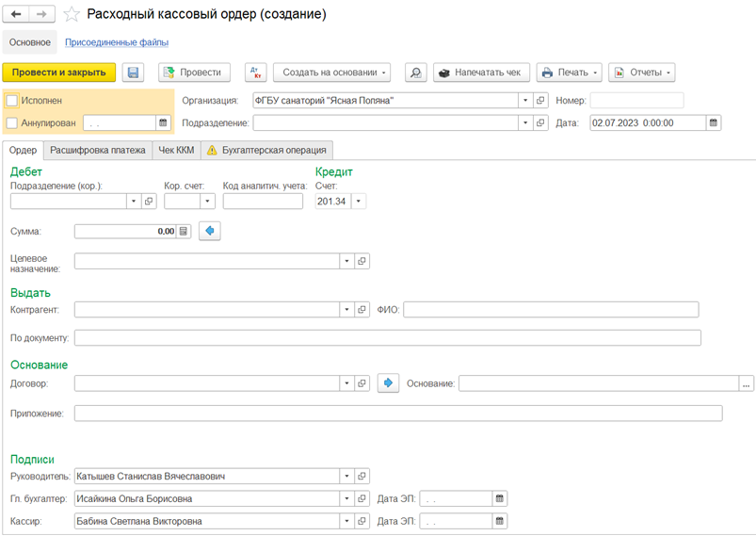Expand the Кассир dropdown

click(346, 521)
